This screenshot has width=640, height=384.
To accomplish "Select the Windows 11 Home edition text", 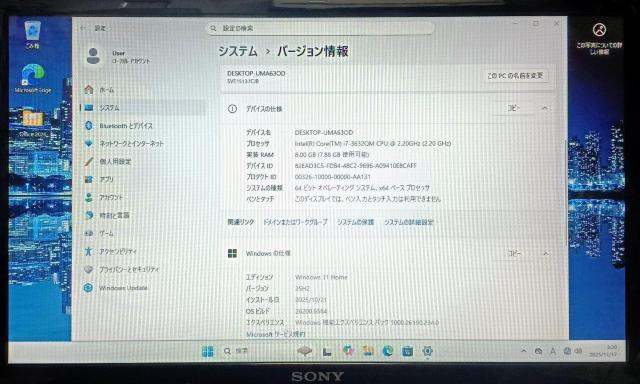I will click(321, 277).
